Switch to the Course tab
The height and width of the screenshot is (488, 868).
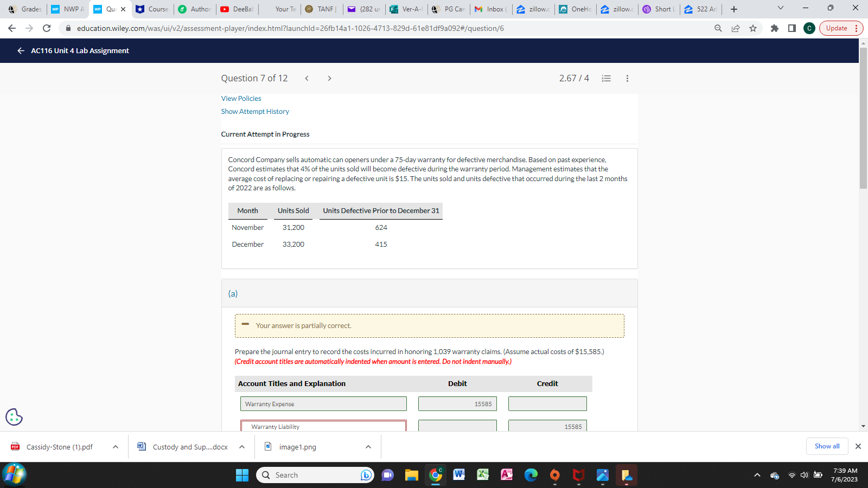coord(153,9)
